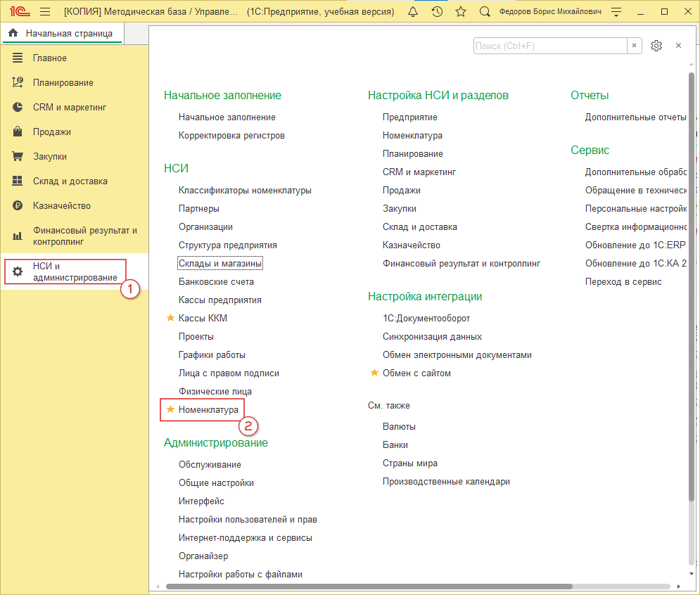Click the magnifier search icon in title bar
Viewport: 700px width, 595px height.
click(485, 12)
